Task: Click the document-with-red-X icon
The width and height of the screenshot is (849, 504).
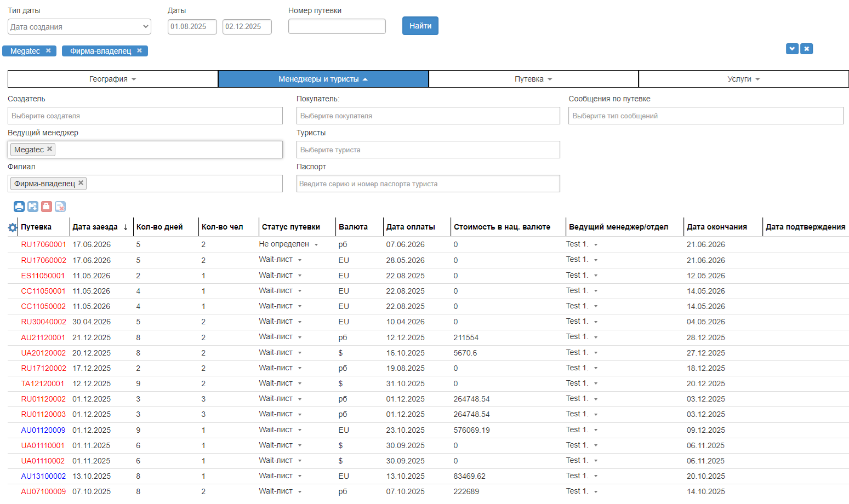Action: coord(60,207)
